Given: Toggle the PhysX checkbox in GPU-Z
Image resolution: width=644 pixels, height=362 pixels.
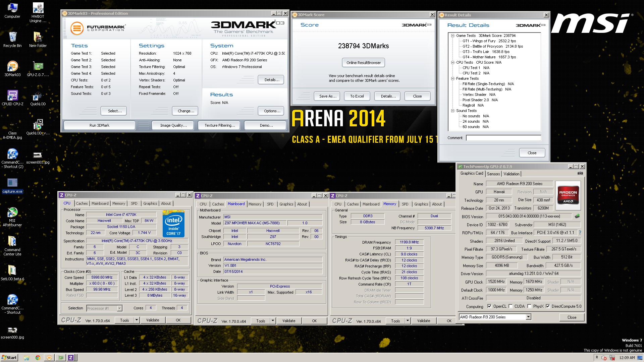Looking at the screenshot, I should [x=529, y=306].
